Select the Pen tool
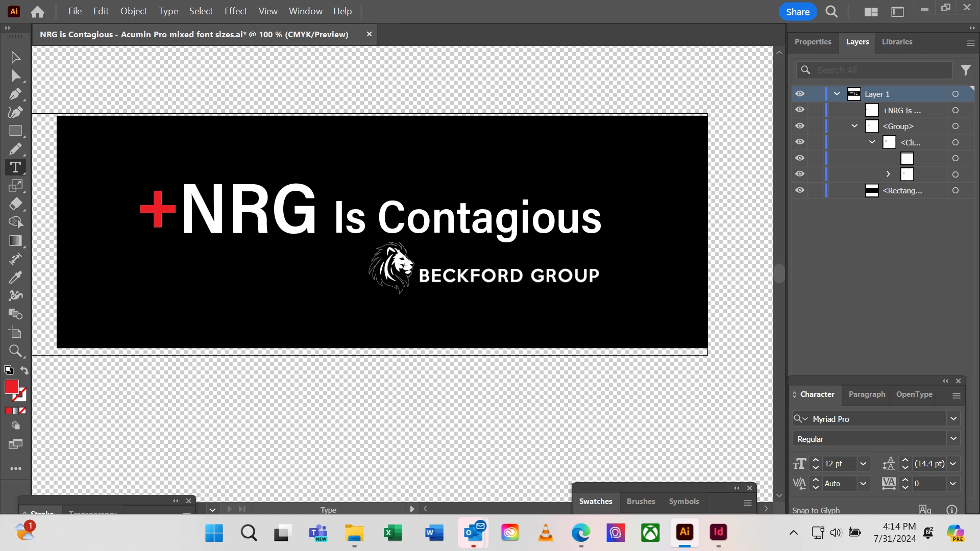Screen dimensions: 980x551 pyautogui.click(x=15, y=94)
